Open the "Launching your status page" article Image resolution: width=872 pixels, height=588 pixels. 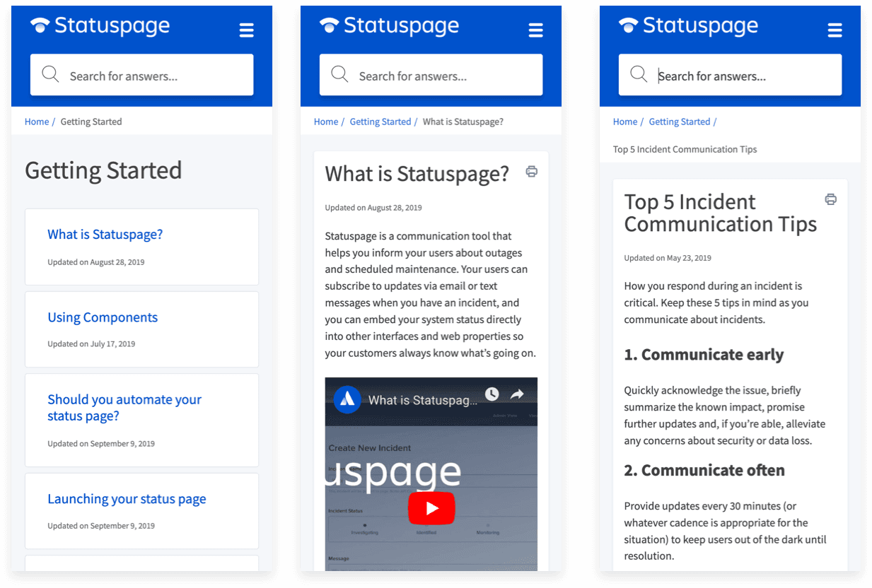(127, 498)
